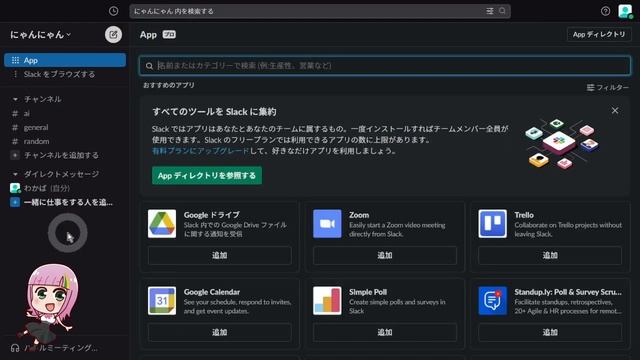This screenshot has height=360, width=640.
Task: Click the Zoom title text
Action: pyautogui.click(x=359, y=215)
